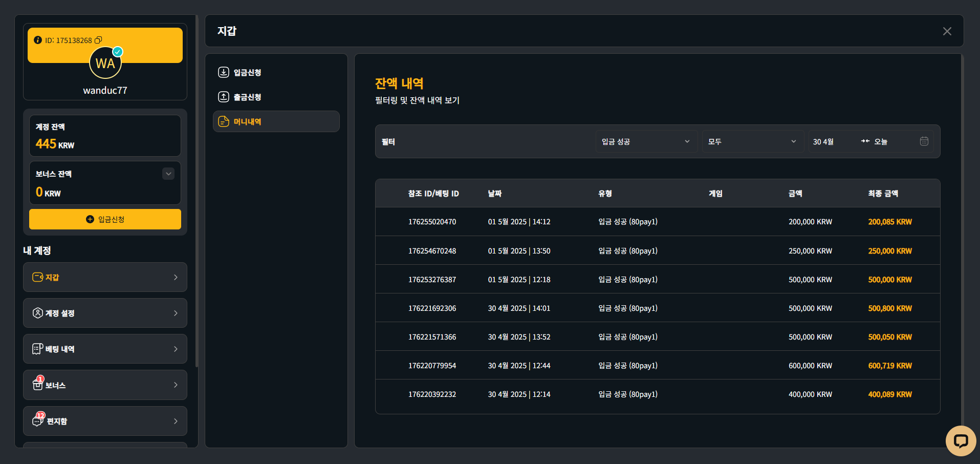Close the 지갑 wallet panel
The height and width of the screenshot is (464, 980).
click(x=947, y=31)
